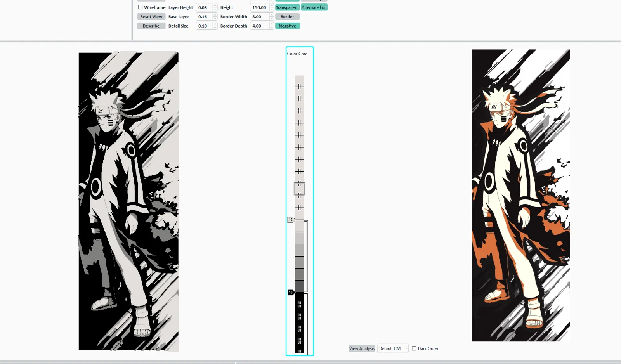
Task: Click the Describe button
Action: click(x=151, y=26)
